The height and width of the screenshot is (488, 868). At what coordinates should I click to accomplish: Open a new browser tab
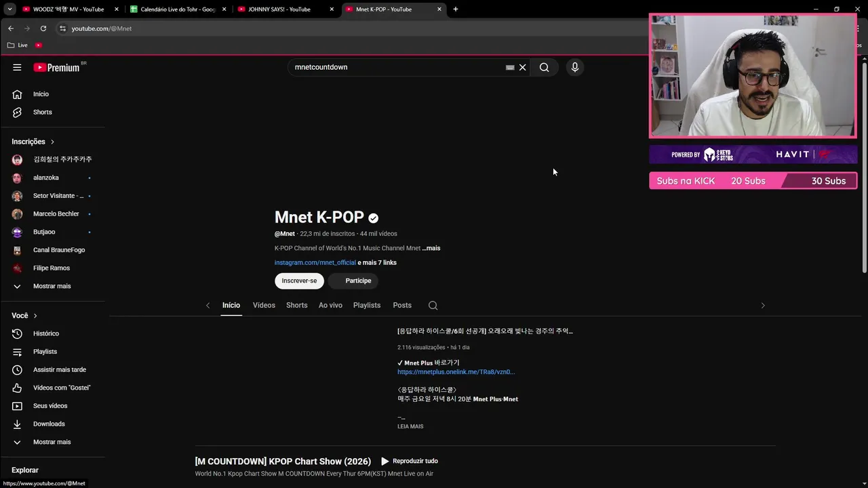(x=456, y=9)
